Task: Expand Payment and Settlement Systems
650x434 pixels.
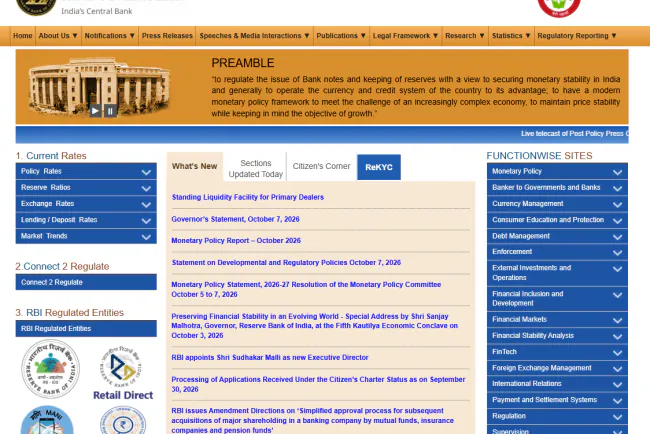Action: coord(557,400)
